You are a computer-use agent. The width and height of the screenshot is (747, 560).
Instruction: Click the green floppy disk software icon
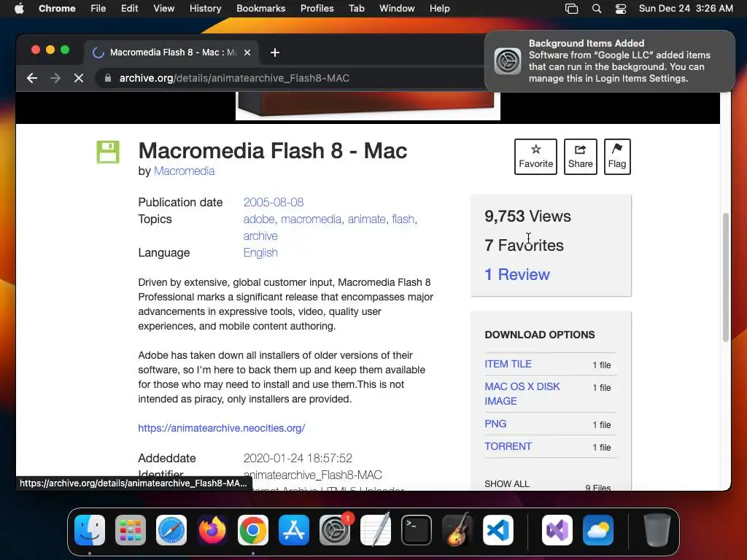(x=108, y=152)
